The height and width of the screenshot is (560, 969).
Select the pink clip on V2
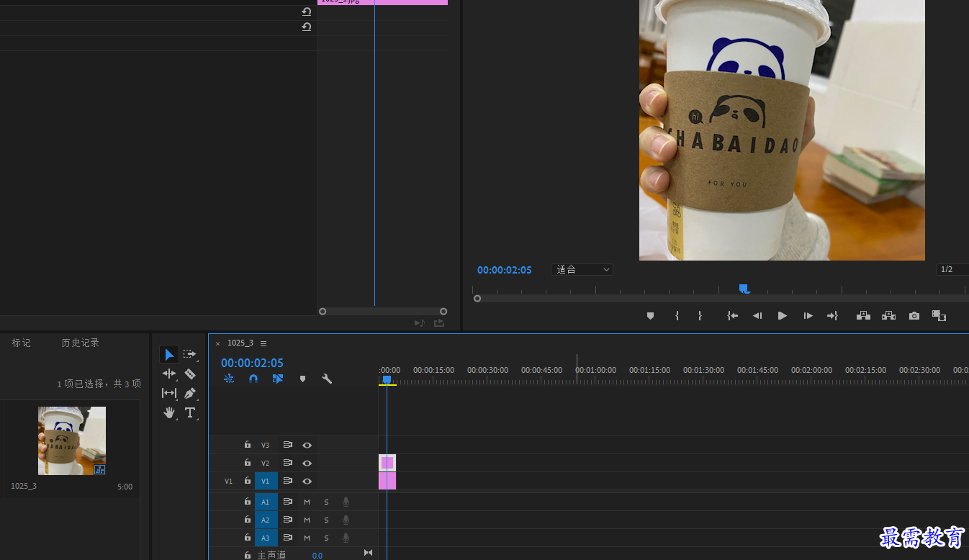point(387,463)
